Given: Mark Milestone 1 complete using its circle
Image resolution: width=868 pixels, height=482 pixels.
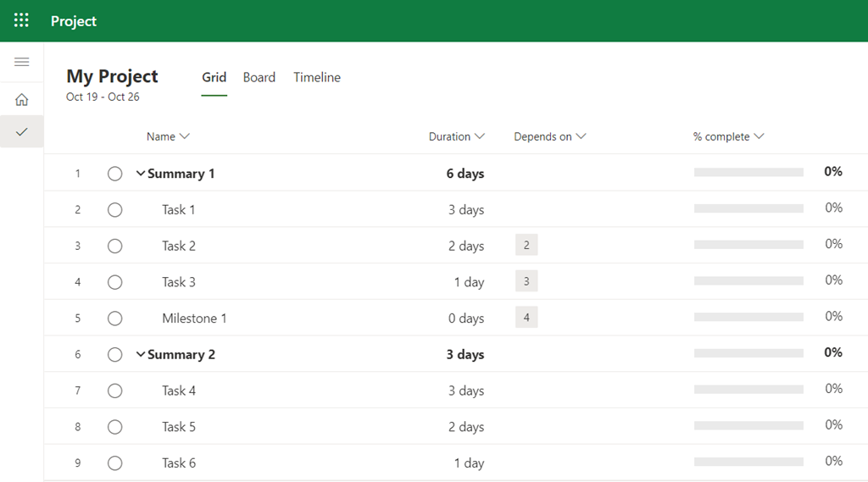Looking at the screenshot, I should point(115,319).
